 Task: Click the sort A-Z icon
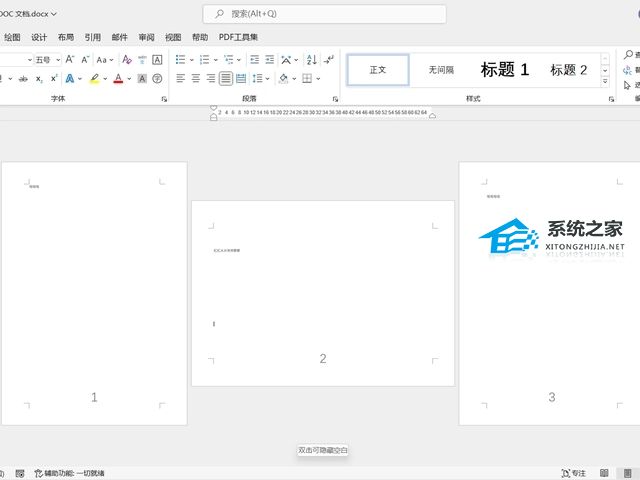tap(312, 60)
